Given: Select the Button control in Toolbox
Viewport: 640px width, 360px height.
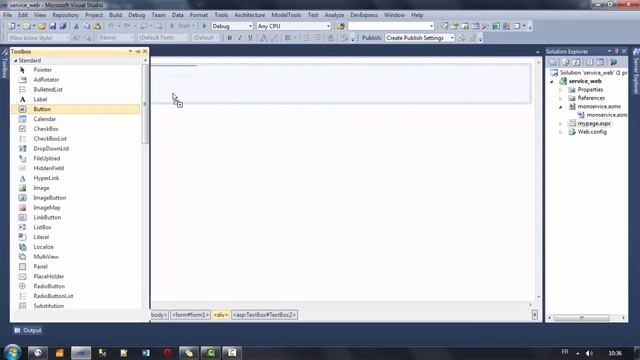Looking at the screenshot, I should tap(76, 109).
